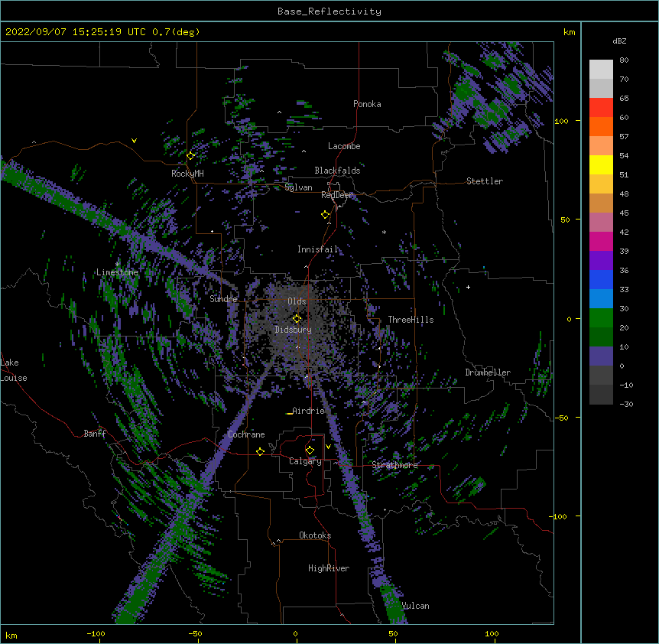Viewport: 659px width, 644px height.
Task: Select the yellow 54 dBZ color swatch
Action: pos(601,164)
